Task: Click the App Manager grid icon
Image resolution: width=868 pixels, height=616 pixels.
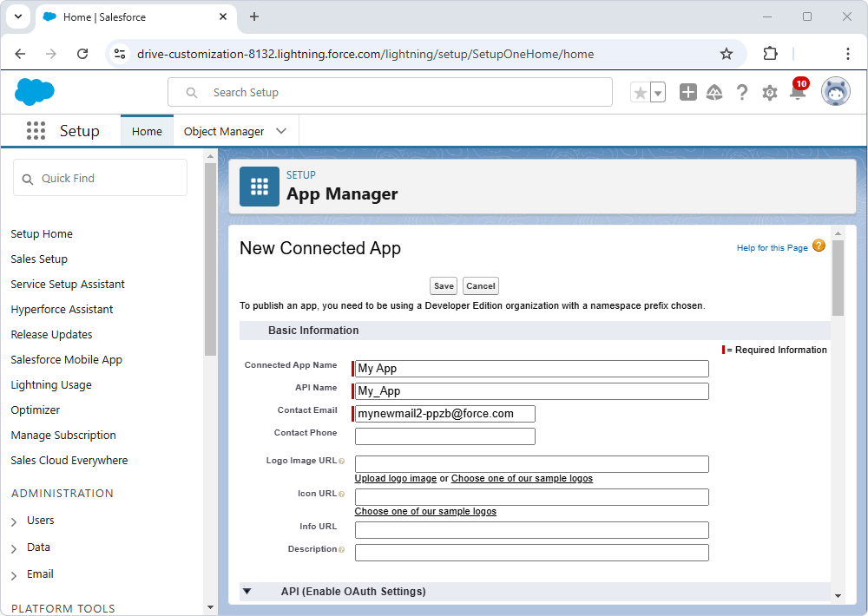Action: 259,186
